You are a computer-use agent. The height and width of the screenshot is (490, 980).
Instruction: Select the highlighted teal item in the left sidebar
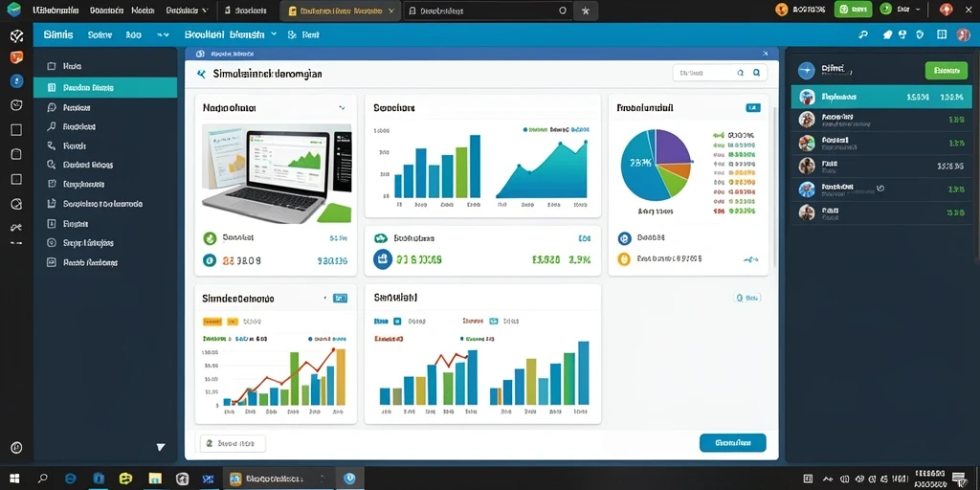coord(105,88)
